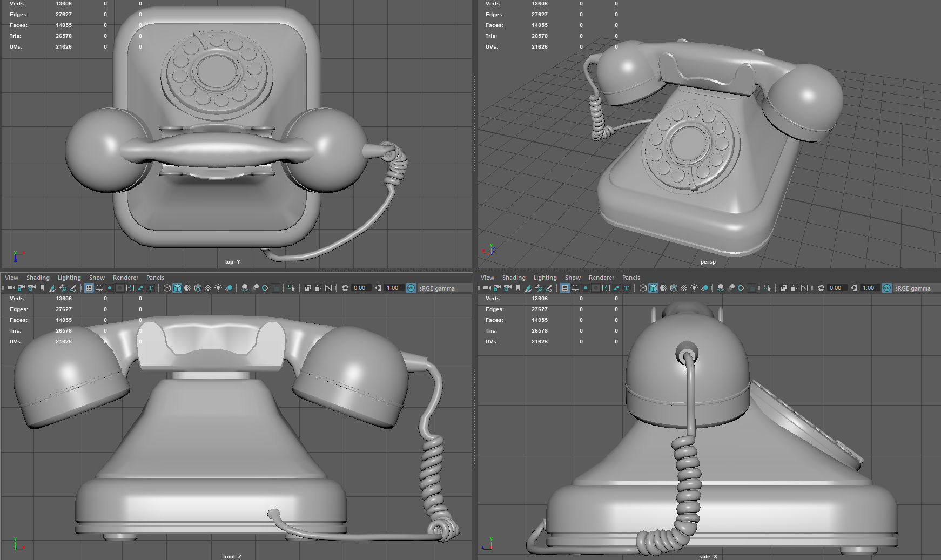Select Smooth Shade All in front view toolbar

click(x=177, y=288)
